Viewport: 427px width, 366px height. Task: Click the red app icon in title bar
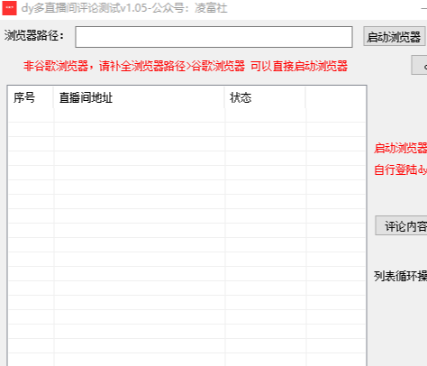[9, 8]
